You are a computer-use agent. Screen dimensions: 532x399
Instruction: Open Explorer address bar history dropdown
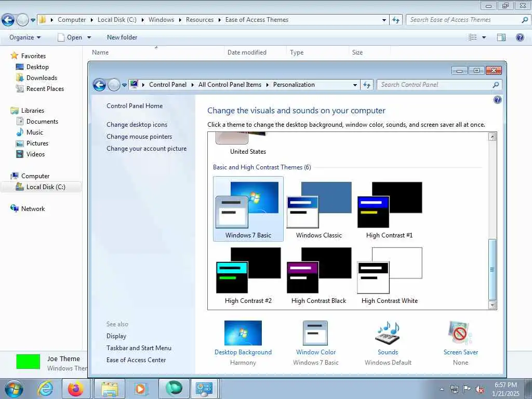pyautogui.click(x=384, y=20)
